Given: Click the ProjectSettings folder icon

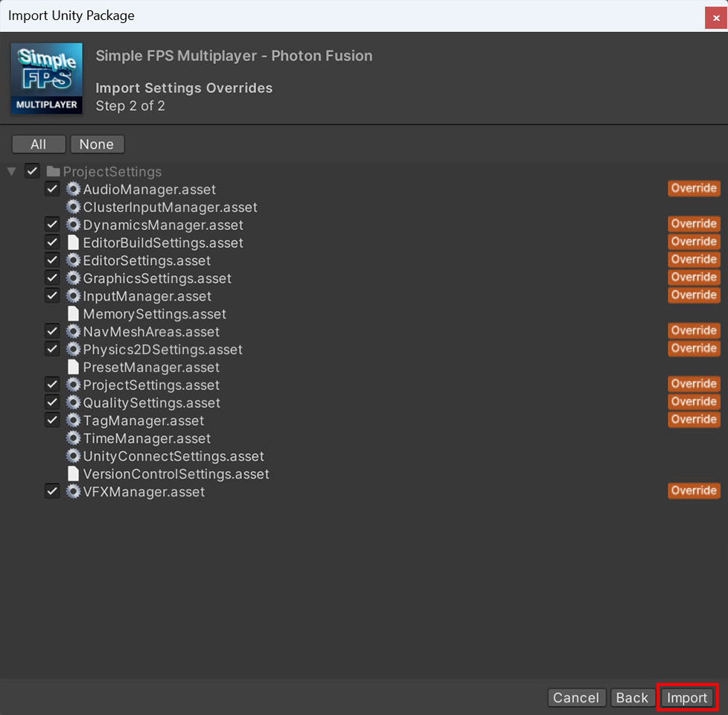Looking at the screenshot, I should (x=53, y=171).
